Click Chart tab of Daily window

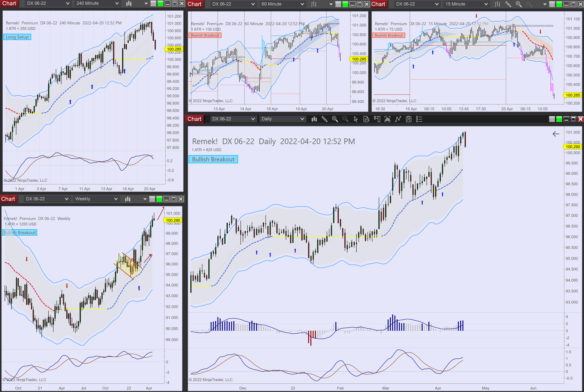coord(194,119)
